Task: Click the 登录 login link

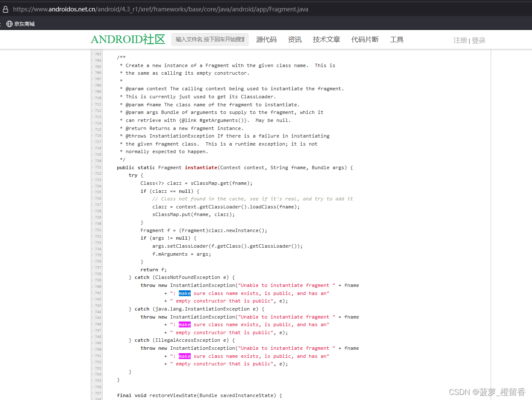Action: pyautogui.click(x=478, y=40)
